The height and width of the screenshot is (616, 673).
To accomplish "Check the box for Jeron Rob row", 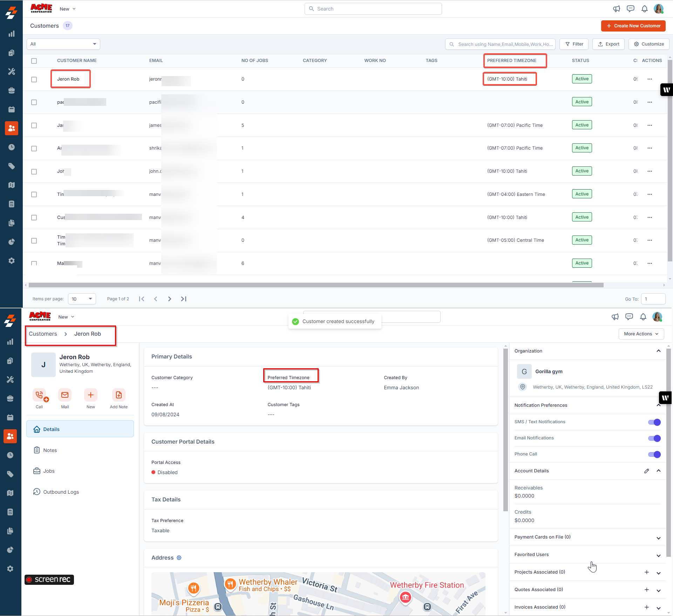I will click(x=34, y=80).
